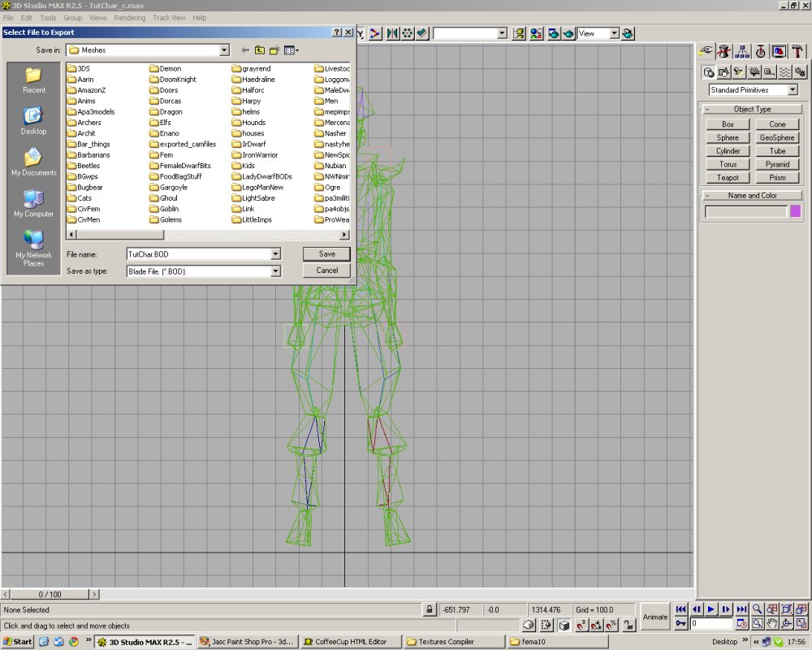Select the Shapes create category icon
Screen dimensions: 812x650
coord(723,72)
